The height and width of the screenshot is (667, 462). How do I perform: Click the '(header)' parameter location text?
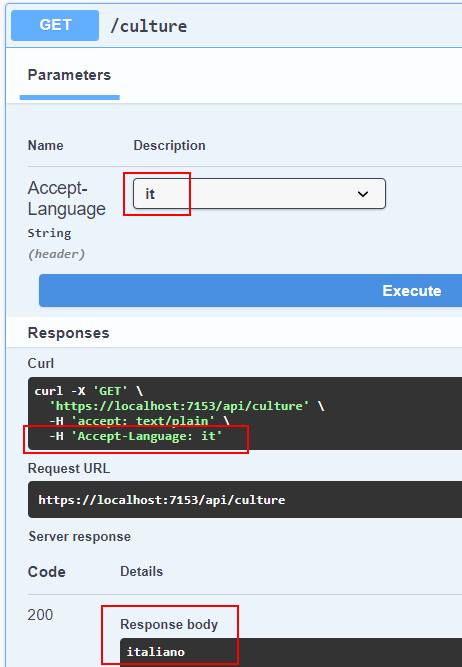[57, 254]
